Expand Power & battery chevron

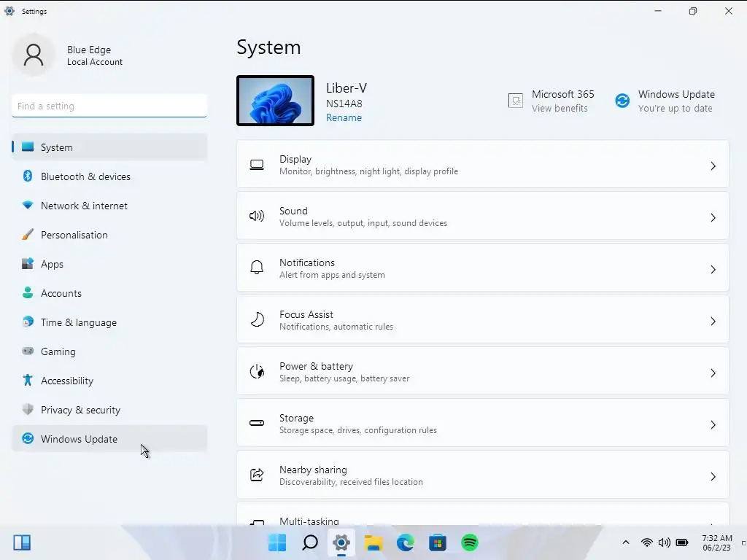pyautogui.click(x=713, y=373)
